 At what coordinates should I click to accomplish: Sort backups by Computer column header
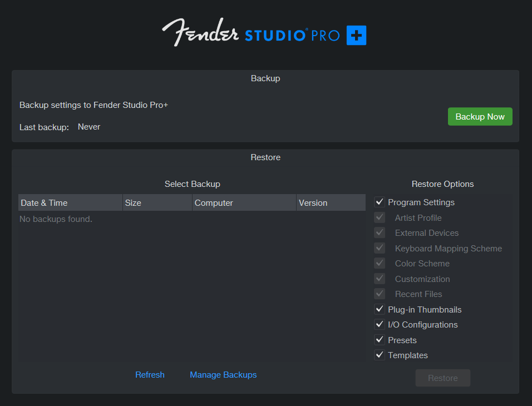(244, 202)
